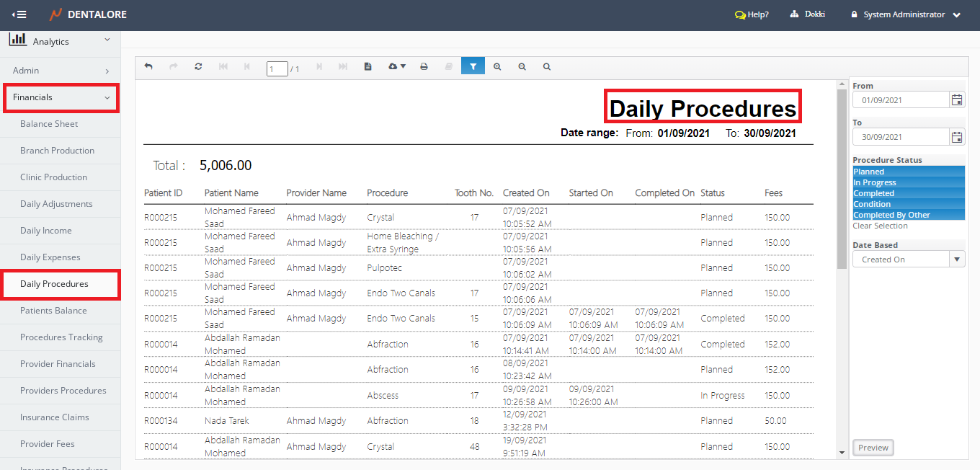
Task: Click the zoom in magnifier icon
Action: 497,66
